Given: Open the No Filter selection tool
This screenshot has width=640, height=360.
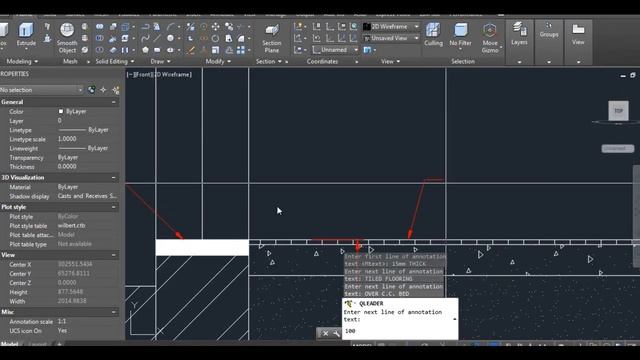Looking at the screenshot, I should (x=460, y=35).
